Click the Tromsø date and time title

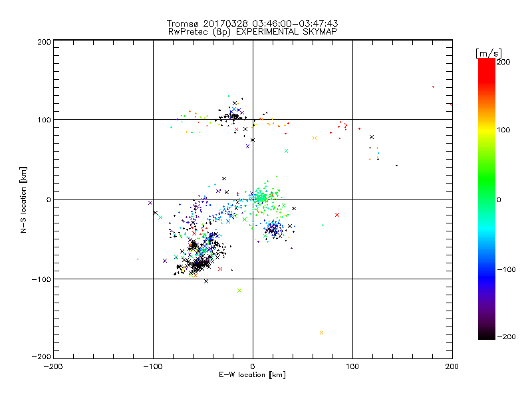(252, 24)
